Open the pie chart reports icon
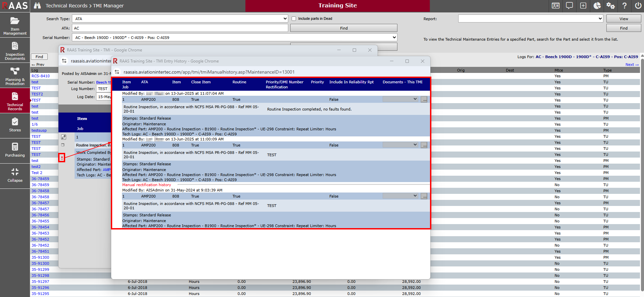 point(597,6)
